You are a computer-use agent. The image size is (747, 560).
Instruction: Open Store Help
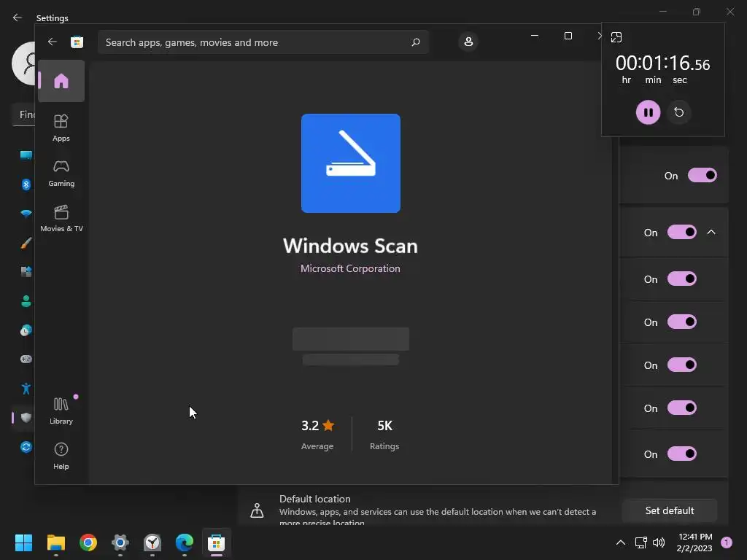pos(61,456)
